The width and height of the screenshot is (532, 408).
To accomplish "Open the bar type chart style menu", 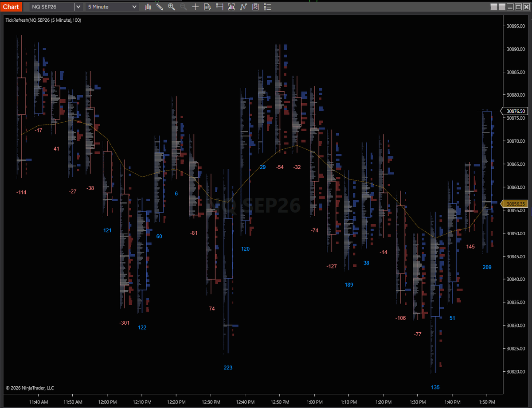I will [148, 7].
